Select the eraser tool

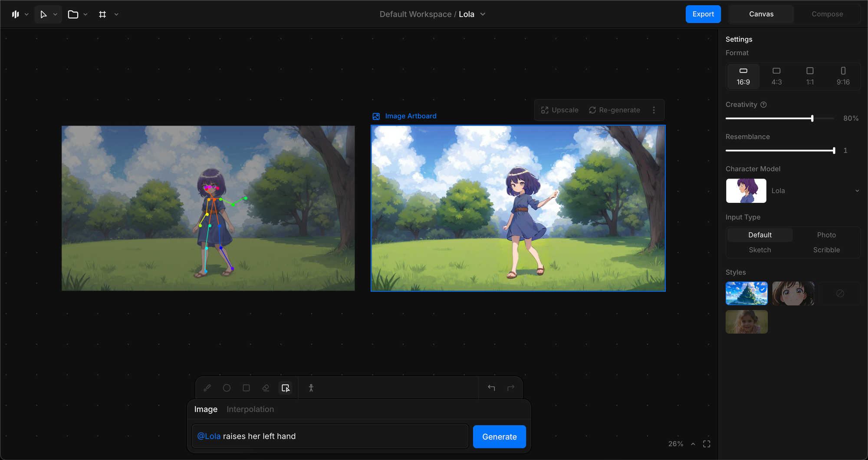pos(266,388)
